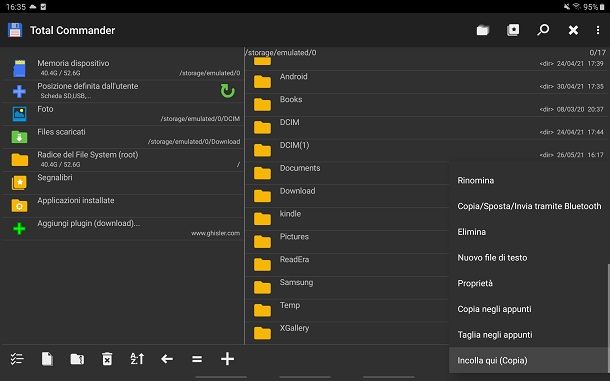Image resolution: width=610 pixels, height=381 pixels.
Task: Tap the zip folder icon in bottom bar
Action: (77, 359)
